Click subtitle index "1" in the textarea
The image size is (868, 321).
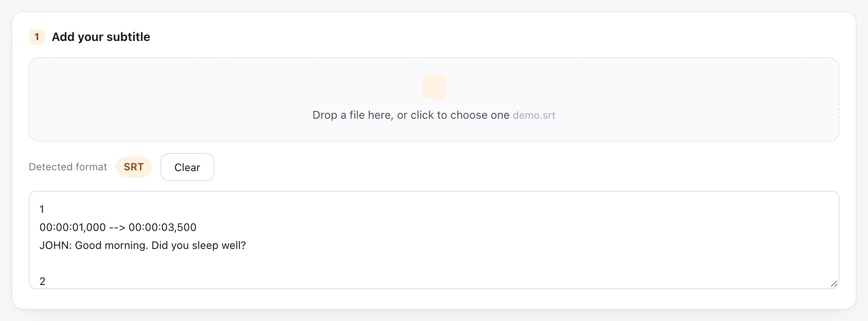[42, 209]
